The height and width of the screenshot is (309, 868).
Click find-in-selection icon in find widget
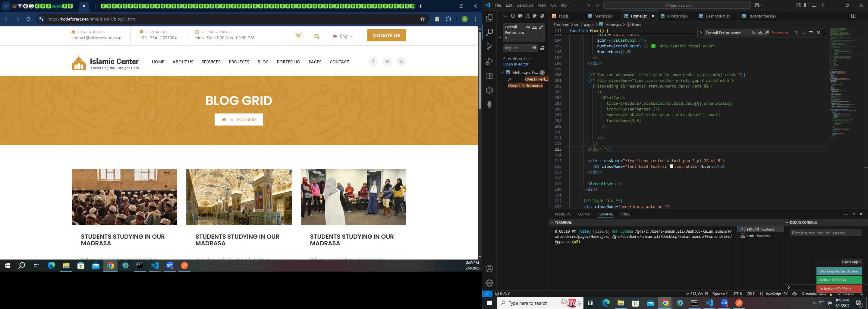point(811,33)
